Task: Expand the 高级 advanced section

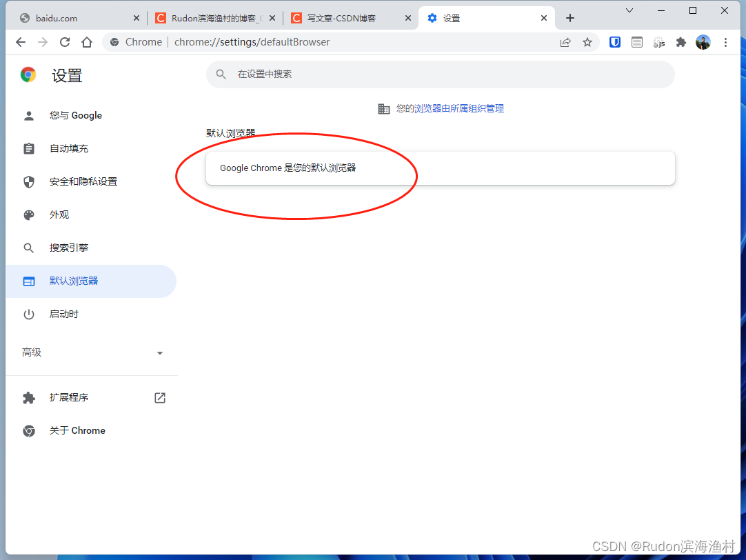Action: (91, 352)
